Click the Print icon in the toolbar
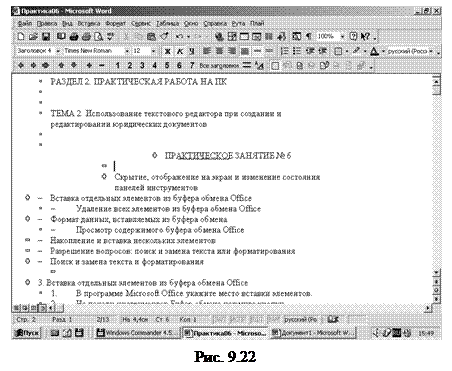The width and height of the screenshot is (452, 371). point(74,36)
